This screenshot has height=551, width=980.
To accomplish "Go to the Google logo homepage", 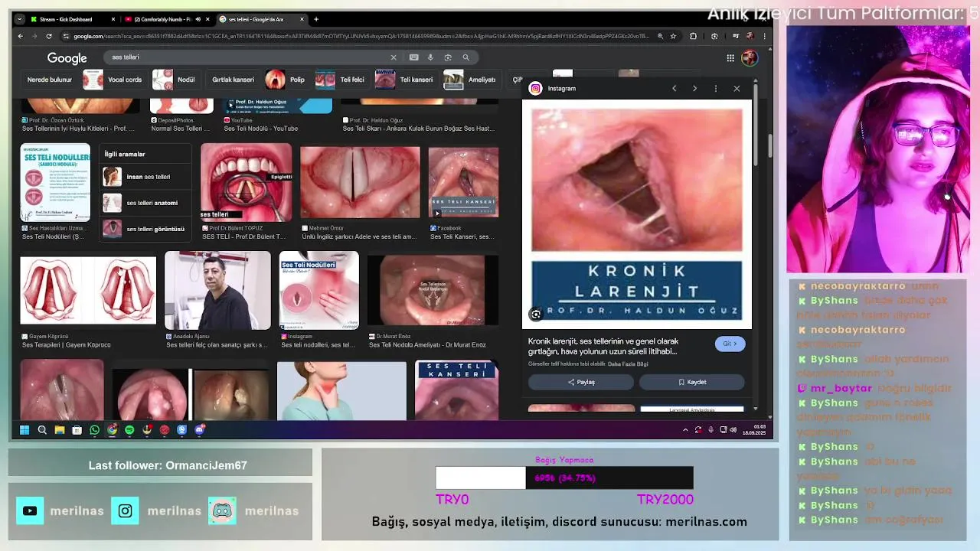I will click(67, 58).
